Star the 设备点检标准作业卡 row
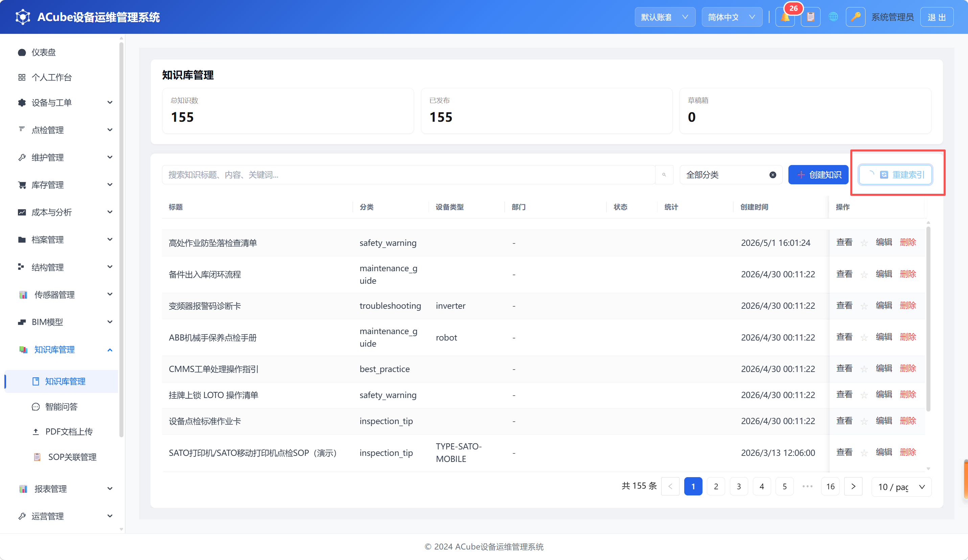This screenshot has height=560, width=968. [x=864, y=421]
